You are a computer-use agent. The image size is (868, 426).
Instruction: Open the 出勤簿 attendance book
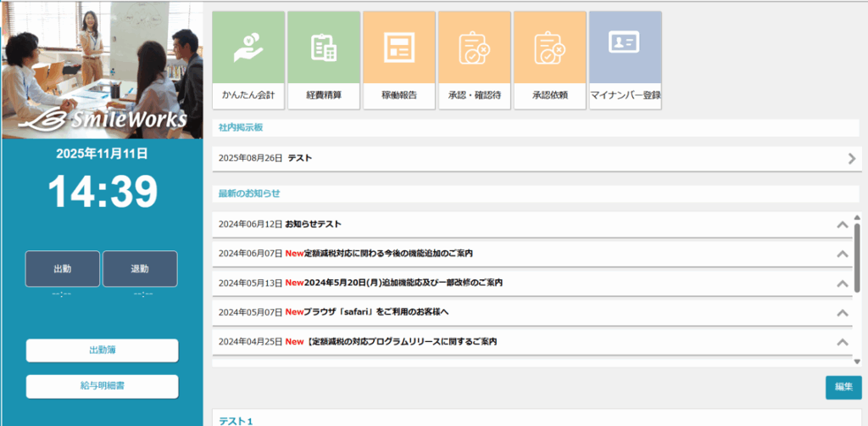pyautogui.click(x=103, y=350)
